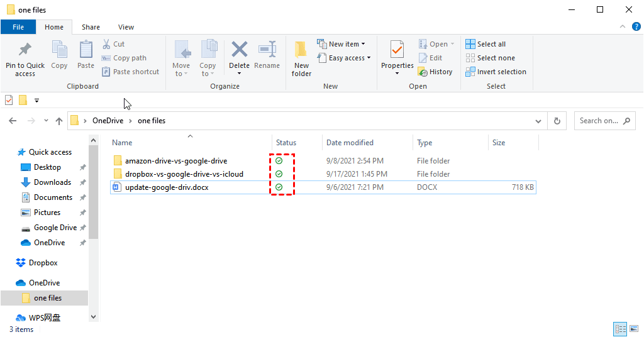Click the Search box
Viewport: 644px width, 337px height.
604,121
